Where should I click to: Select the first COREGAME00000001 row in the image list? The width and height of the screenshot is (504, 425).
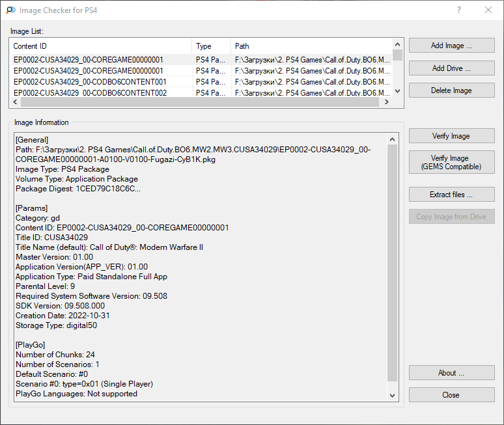coord(201,60)
